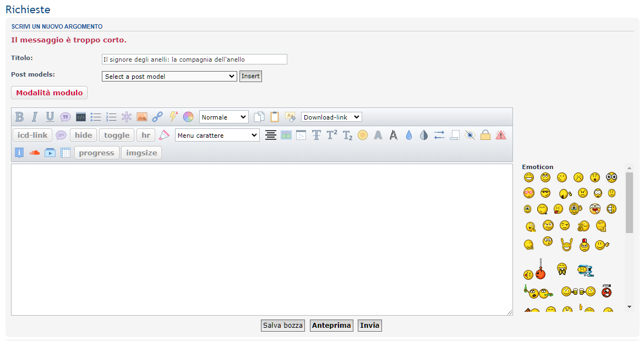Click the Anteprima preview button
The width and height of the screenshot is (644, 341).
(x=331, y=326)
